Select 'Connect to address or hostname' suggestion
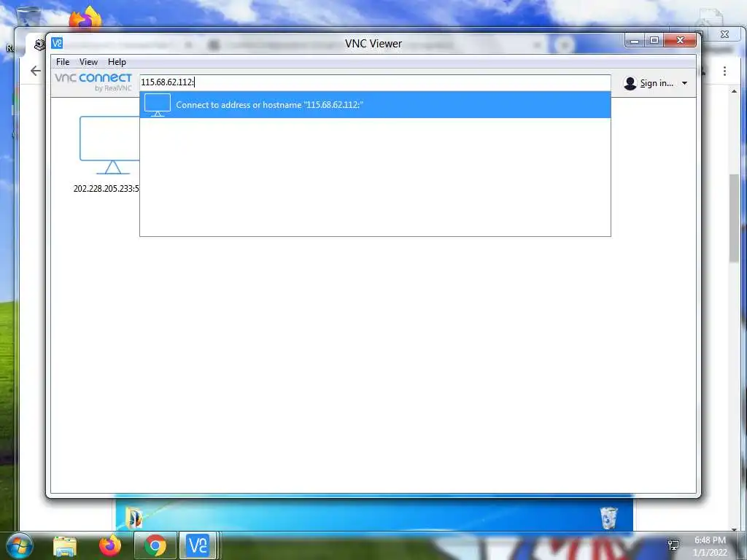Image resolution: width=747 pixels, height=560 pixels. pyautogui.click(x=375, y=105)
